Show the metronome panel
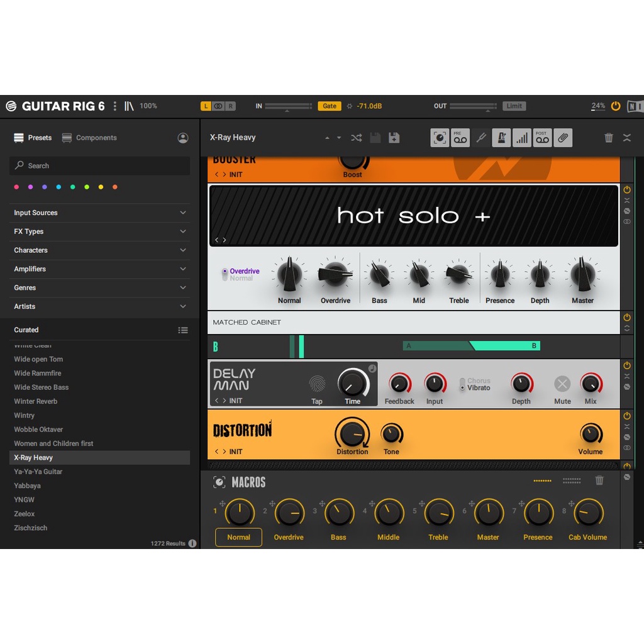 [x=501, y=138]
